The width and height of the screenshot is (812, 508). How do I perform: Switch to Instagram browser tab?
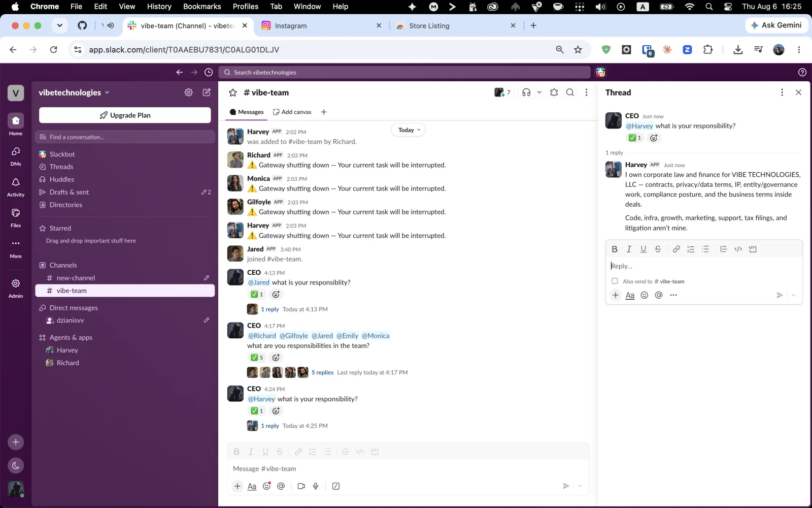(322, 25)
